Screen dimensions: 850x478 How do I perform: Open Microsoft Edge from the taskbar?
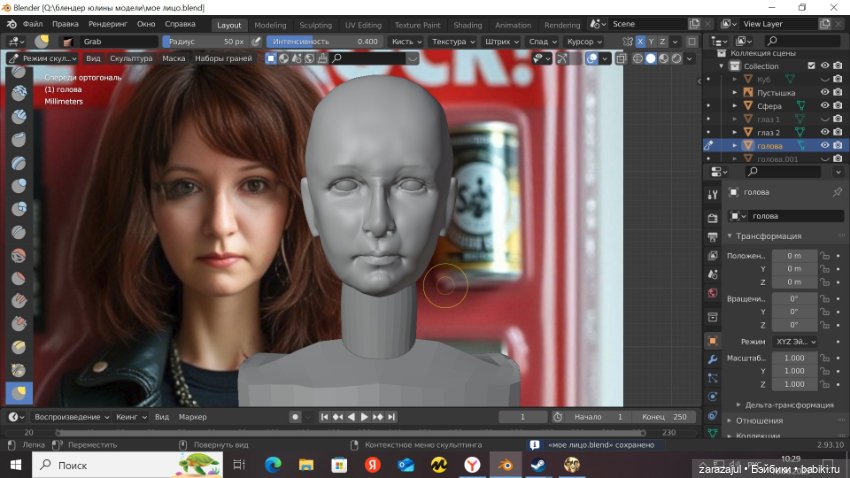tap(272, 465)
